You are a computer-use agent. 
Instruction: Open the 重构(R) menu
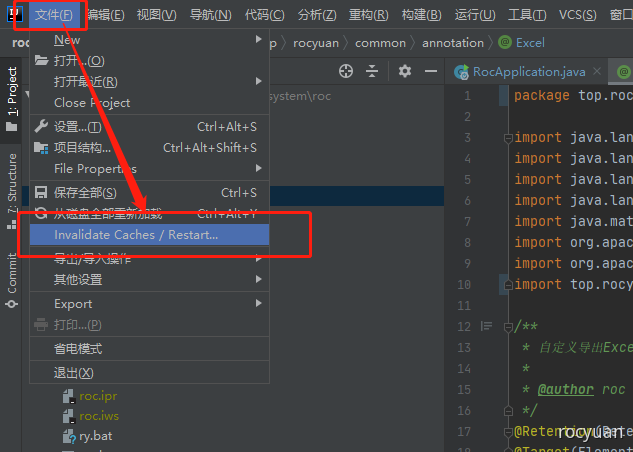tap(369, 15)
